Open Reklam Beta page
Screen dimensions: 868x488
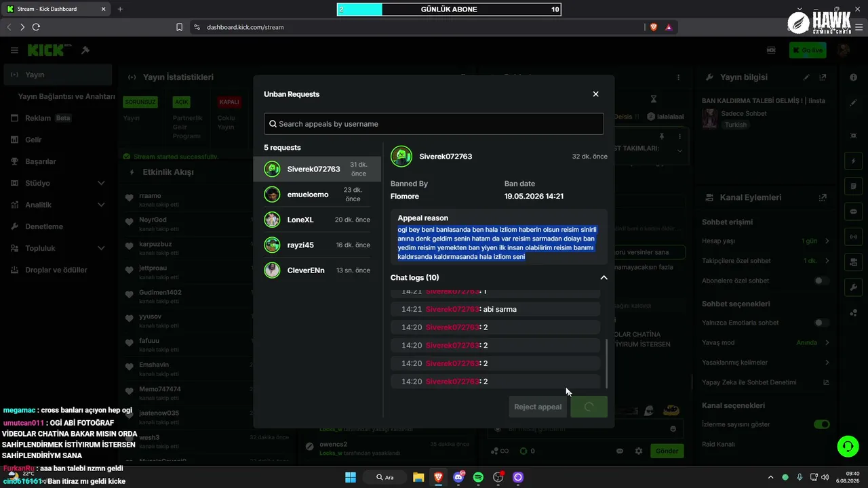point(58,118)
